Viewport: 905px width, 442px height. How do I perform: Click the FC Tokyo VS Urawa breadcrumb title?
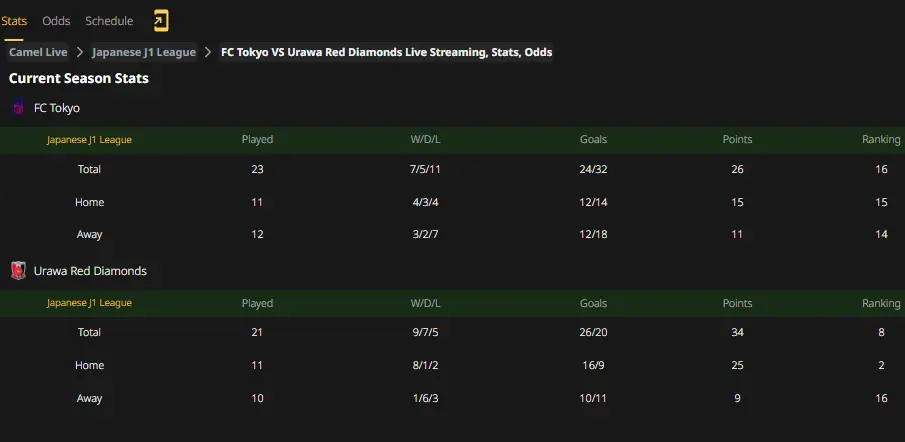pyautogui.click(x=387, y=53)
